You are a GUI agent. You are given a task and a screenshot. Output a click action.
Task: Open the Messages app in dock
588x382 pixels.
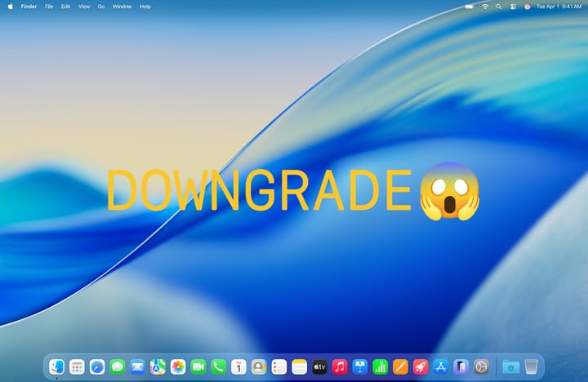[118, 367]
